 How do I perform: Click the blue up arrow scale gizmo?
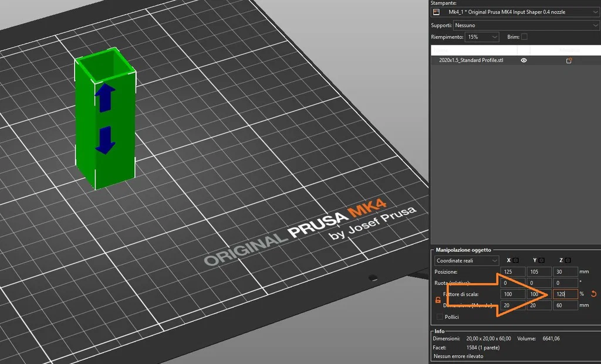coord(105,98)
